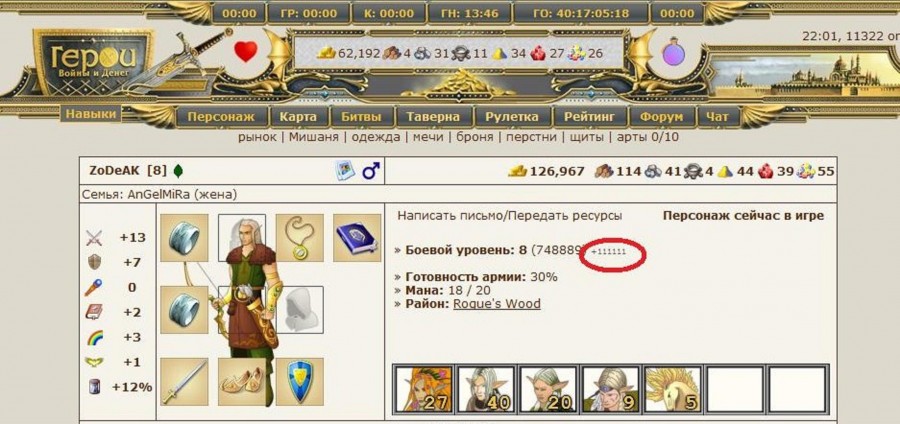Select the sword weapon slot
900x424 pixels.
184,382
